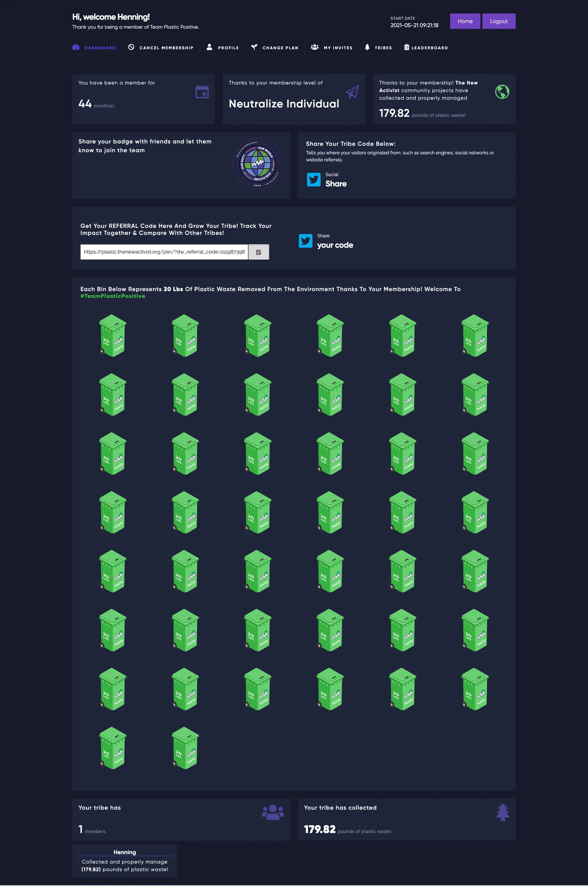Click the Twitter icon beside Share your code
Image resolution: width=588 pixels, height=886 pixels.
(x=306, y=241)
